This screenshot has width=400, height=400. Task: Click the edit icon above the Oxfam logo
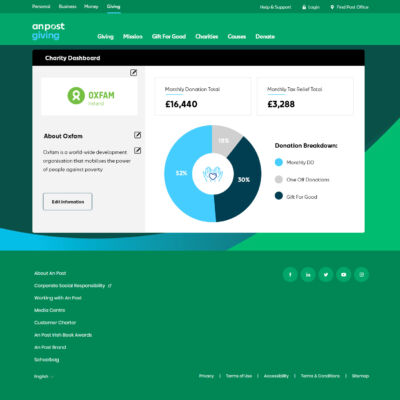(133, 72)
